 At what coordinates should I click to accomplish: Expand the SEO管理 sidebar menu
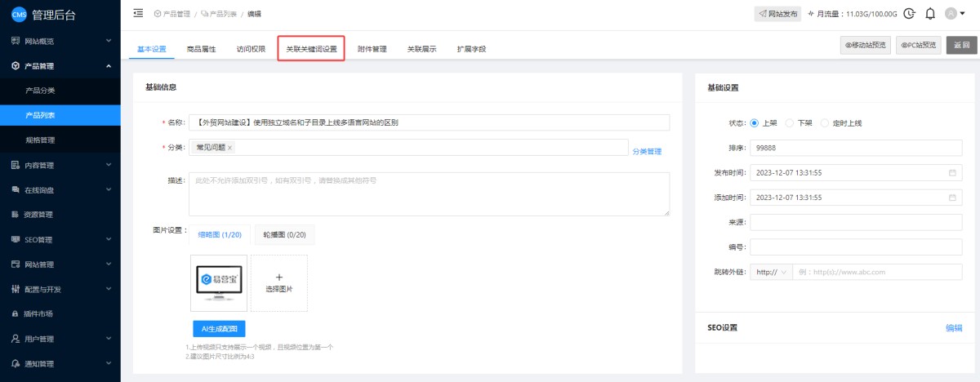pos(60,239)
